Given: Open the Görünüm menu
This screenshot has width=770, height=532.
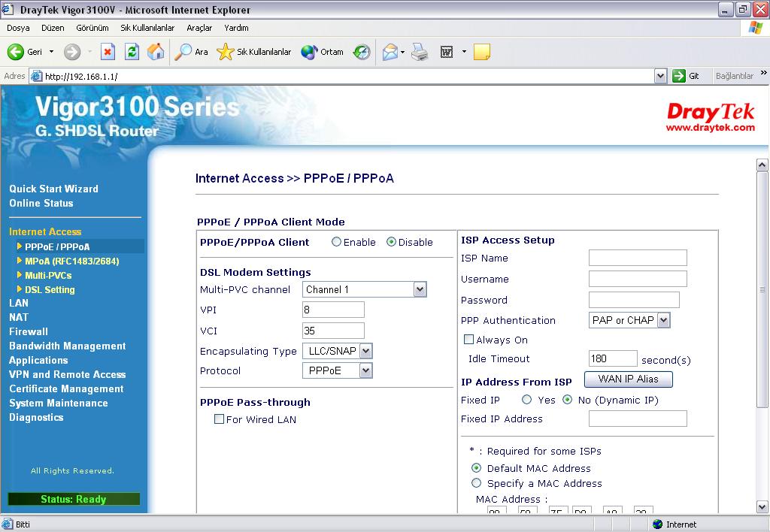Looking at the screenshot, I should click(x=92, y=28).
